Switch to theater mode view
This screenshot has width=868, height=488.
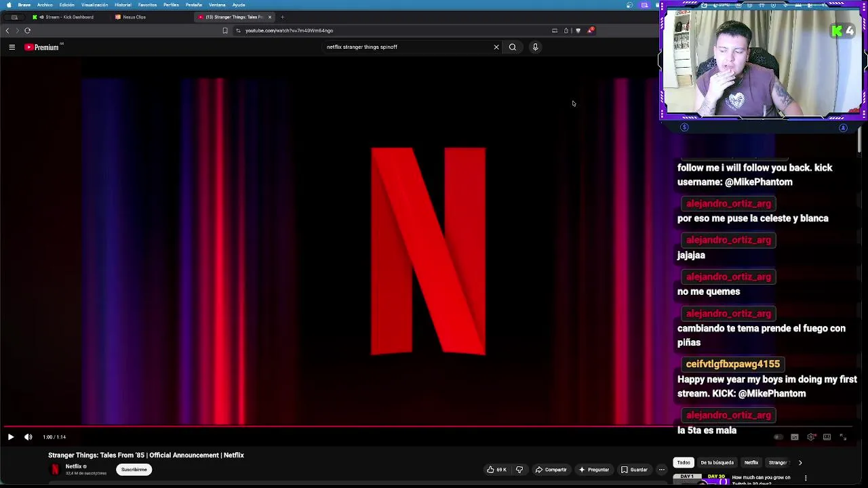827,437
